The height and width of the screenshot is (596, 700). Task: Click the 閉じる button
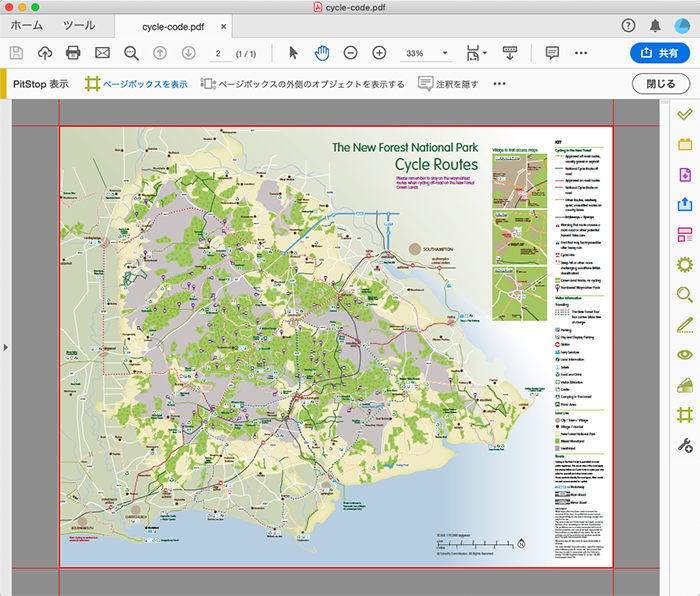pos(661,84)
